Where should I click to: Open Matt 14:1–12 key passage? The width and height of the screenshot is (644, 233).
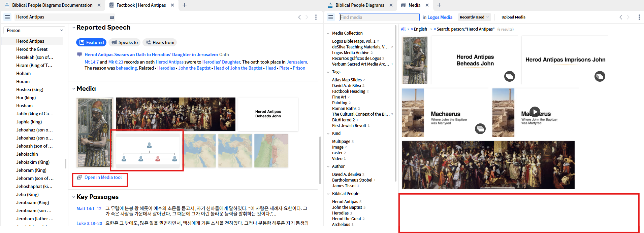[x=89, y=209]
